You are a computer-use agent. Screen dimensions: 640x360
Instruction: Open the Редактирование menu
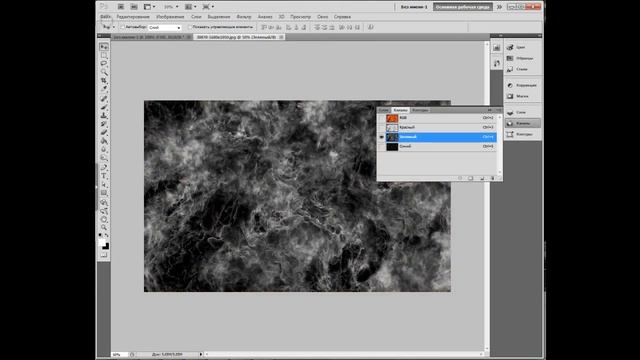pyautogui.click(x=133, y=17)
